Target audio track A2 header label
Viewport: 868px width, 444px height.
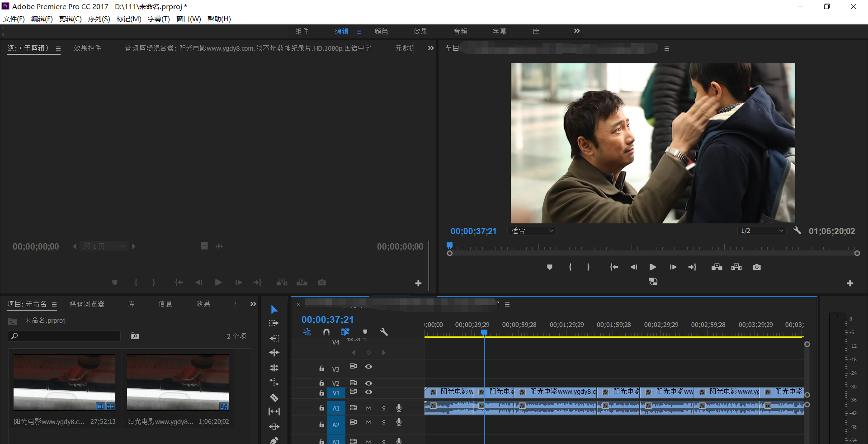(336, 425)
